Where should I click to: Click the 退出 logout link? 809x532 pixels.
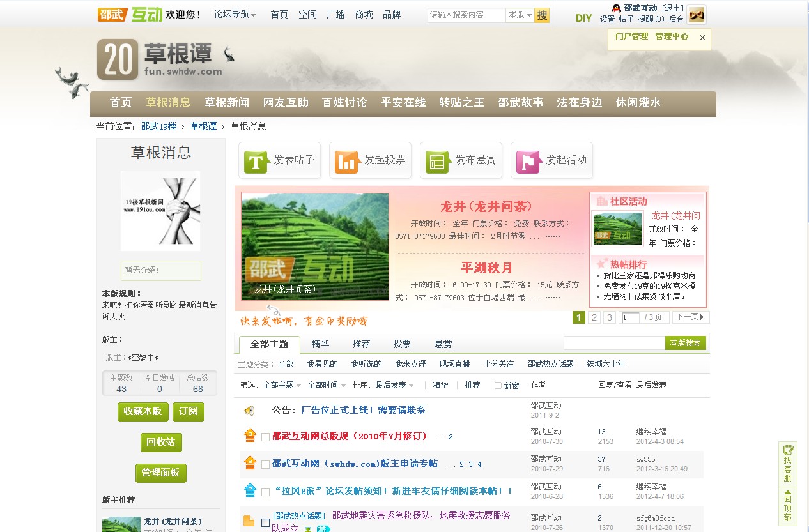coord(672,8)
